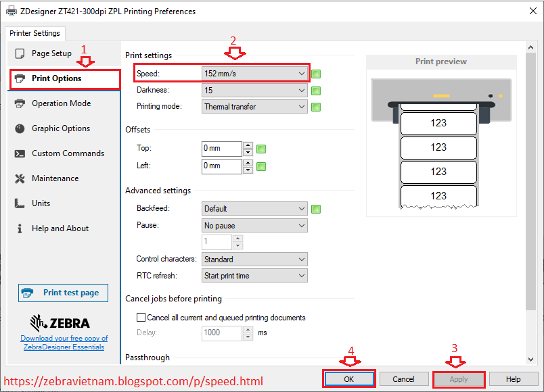Open the RTC refresh dropdown
The height and width of the screenshot is (392, 544).
(x=254, y=276)
